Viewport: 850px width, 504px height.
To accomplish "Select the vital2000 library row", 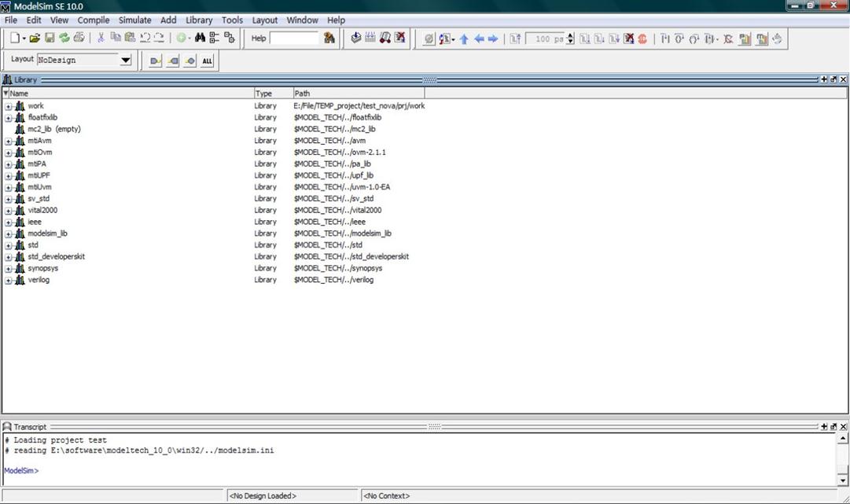I will (x=214, y=210).
